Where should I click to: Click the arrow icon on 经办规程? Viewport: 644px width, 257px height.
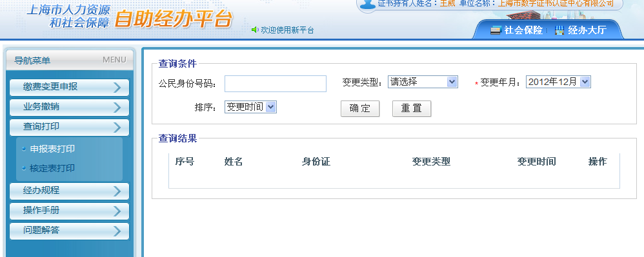point(117,191)
